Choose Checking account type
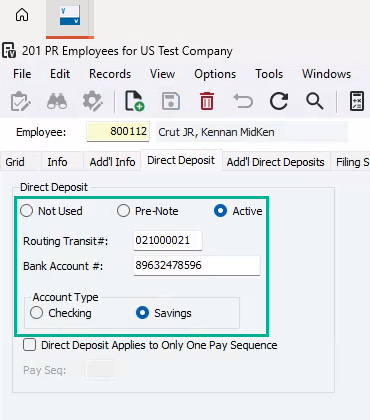Image resolution: width=370 pixels, height=420 pixels. 36,313
